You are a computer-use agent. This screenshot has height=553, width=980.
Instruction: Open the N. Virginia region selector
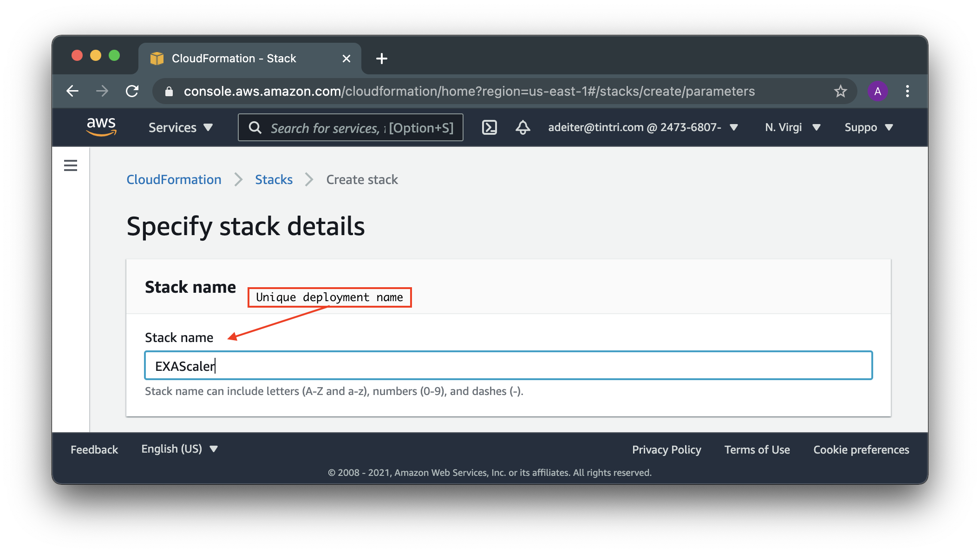[792, 127]
